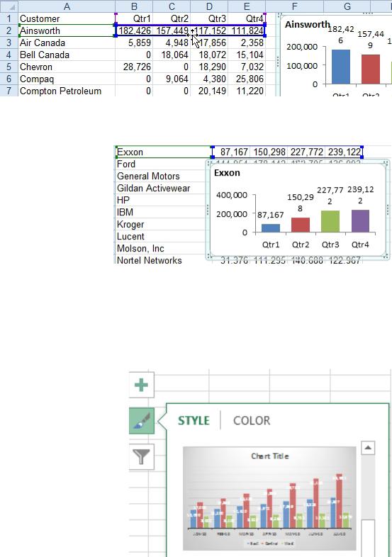Click the 227,772 data label in Exxon chart

pyautogui.click(x=330, y=196)
